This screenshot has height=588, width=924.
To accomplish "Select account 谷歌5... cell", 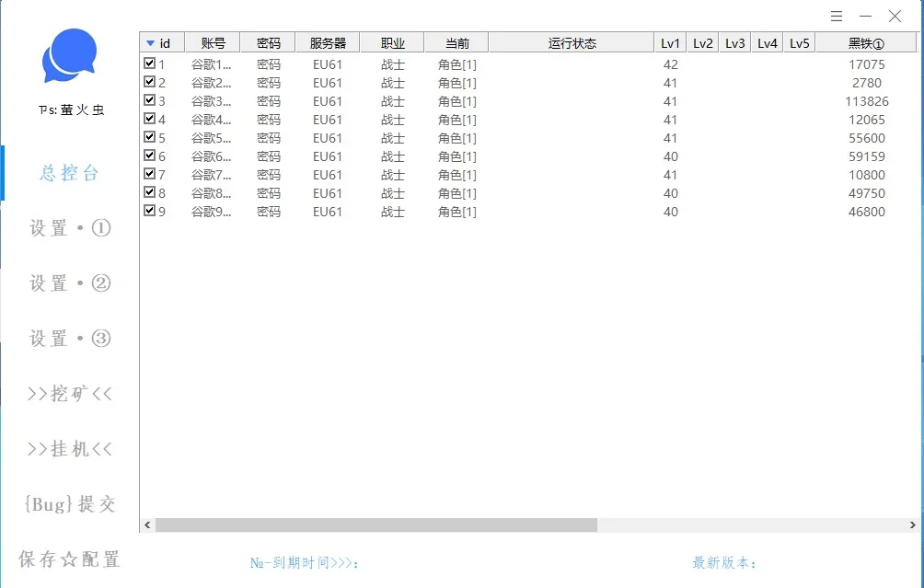I will point(211,138).
